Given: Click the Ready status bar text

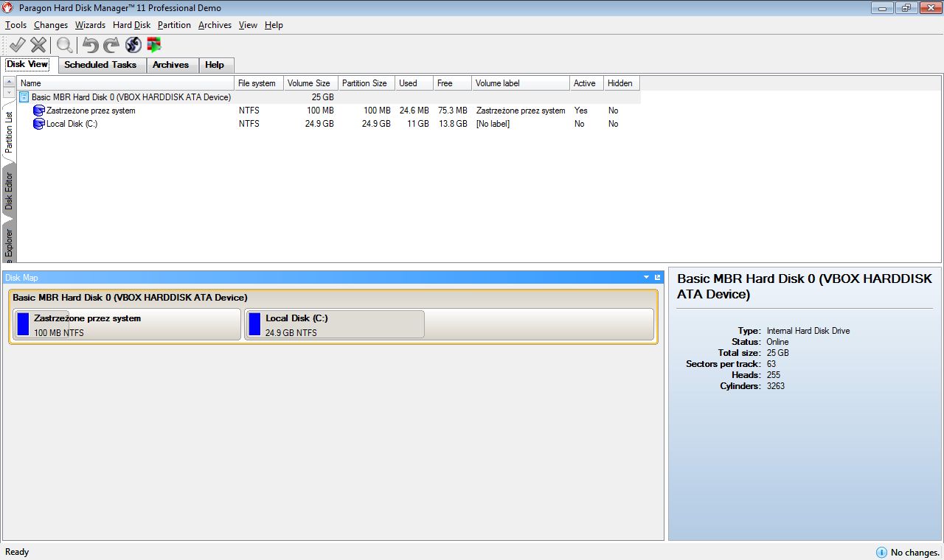Looking at the screenshot, I should 17,552.
